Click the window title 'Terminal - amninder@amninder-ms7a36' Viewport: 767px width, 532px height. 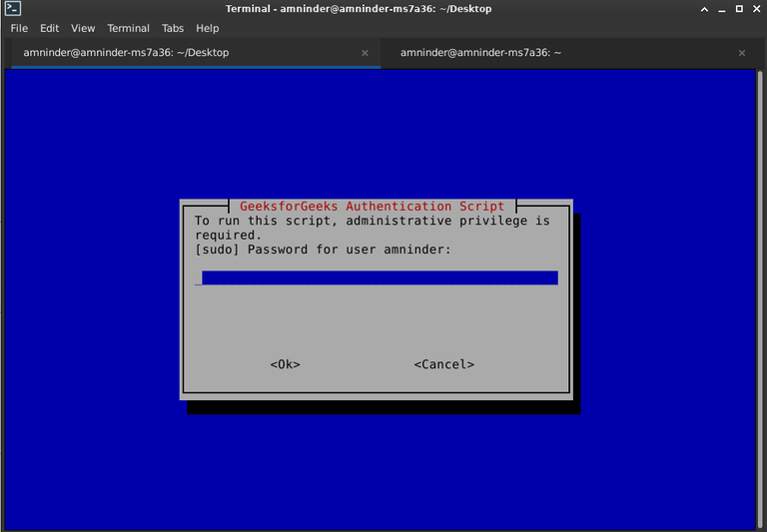359,9
